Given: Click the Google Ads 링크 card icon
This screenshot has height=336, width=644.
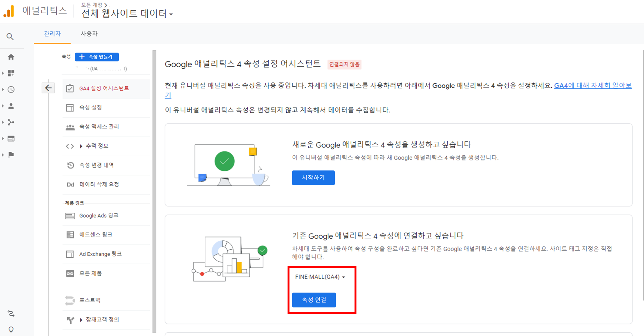Looking at the screenshot, I should 70,216.
